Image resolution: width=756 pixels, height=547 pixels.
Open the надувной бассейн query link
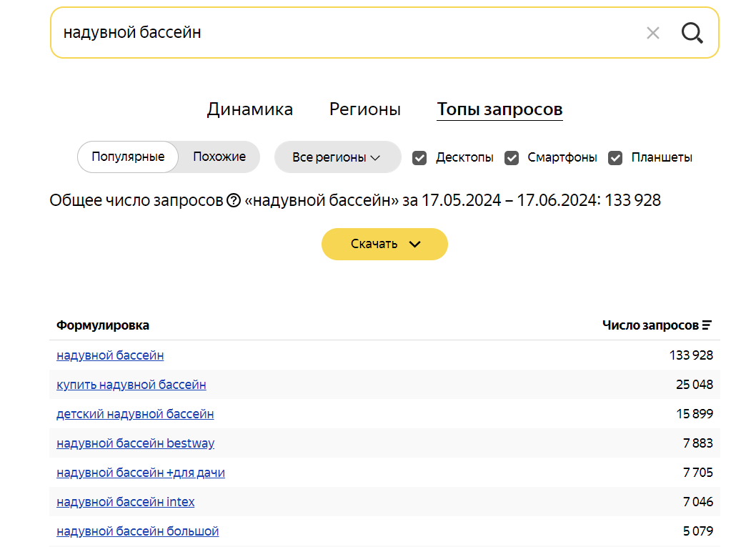(x=110, y=355)
